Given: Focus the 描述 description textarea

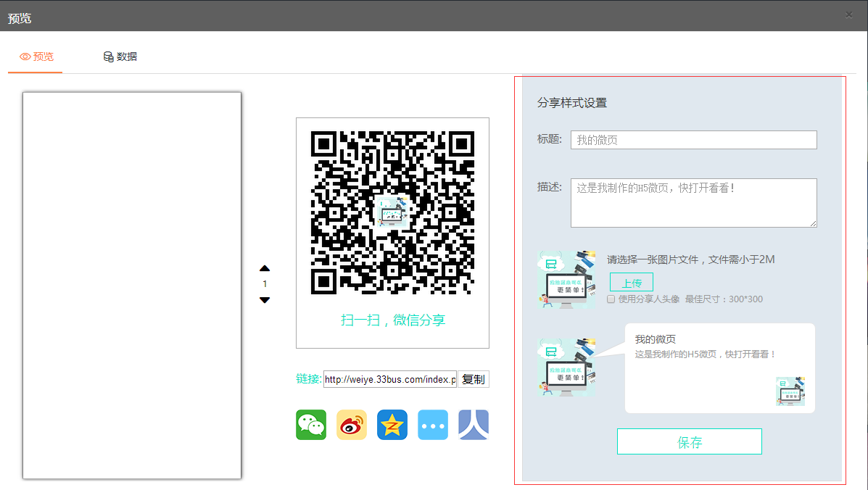Looking at the screenshot, I should (x=694, y=203).
